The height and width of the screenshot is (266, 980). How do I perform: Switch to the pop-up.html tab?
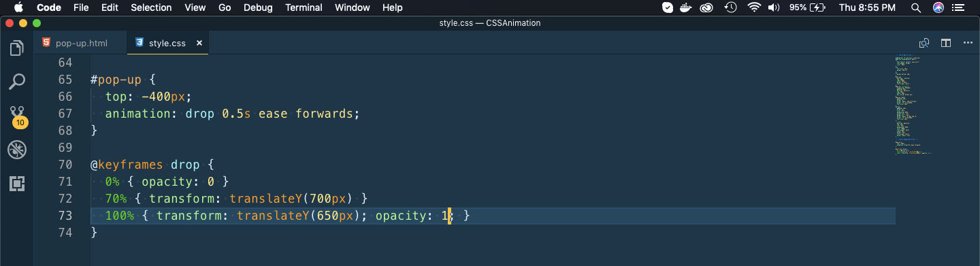(81, 43)
